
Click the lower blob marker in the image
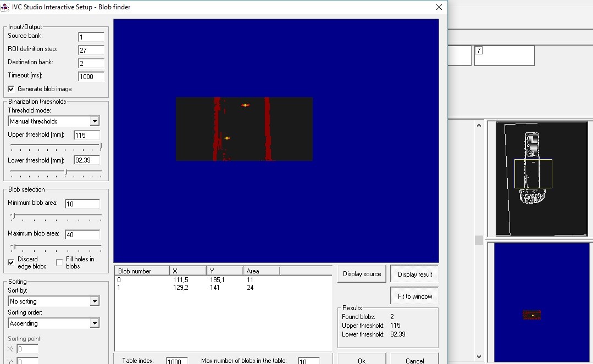(227, 138)
